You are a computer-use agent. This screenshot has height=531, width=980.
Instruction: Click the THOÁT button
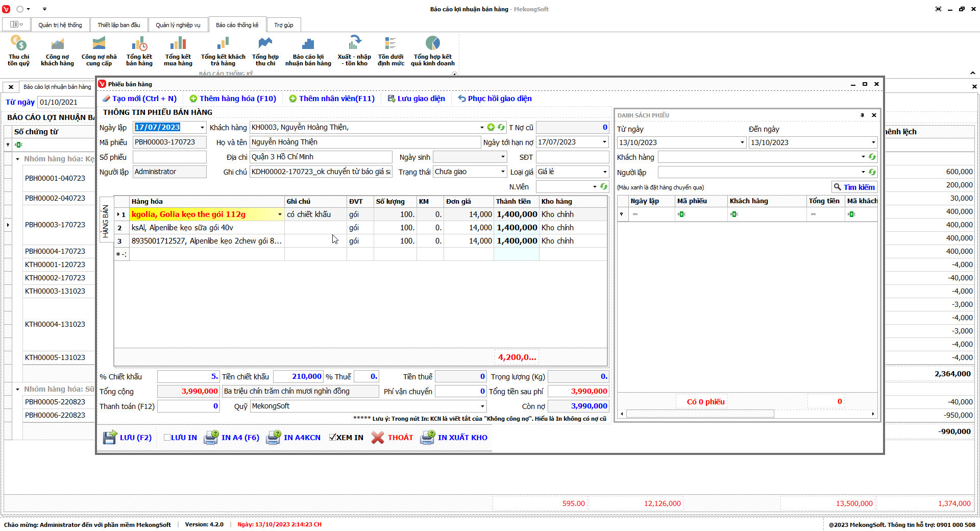pos(393,438)
